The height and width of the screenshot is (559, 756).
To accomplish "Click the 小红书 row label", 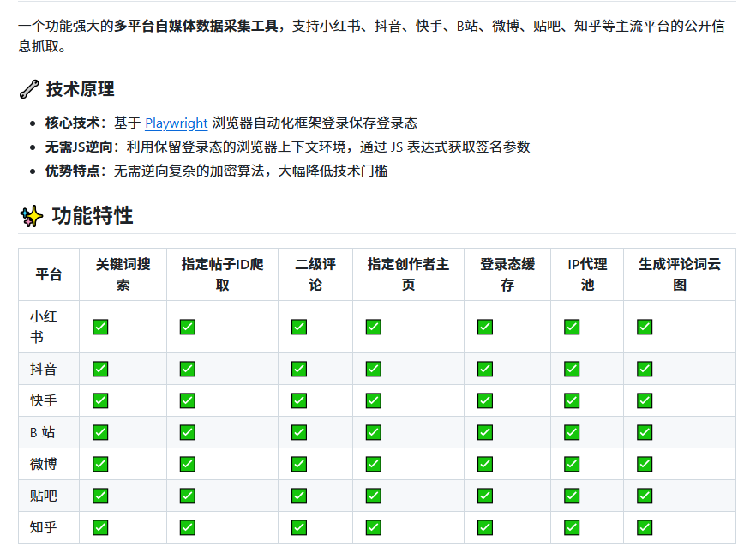I will [x=44, y=327].
